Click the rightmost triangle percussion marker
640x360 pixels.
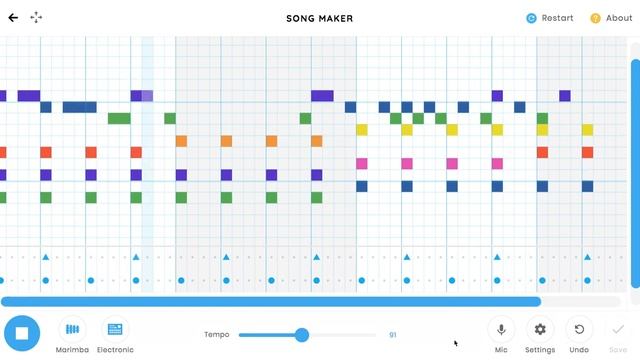[587, 257]
